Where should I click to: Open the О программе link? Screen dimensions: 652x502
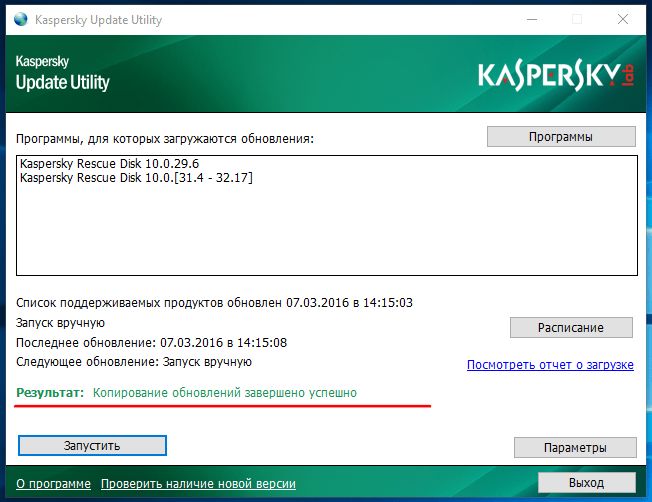53,484
